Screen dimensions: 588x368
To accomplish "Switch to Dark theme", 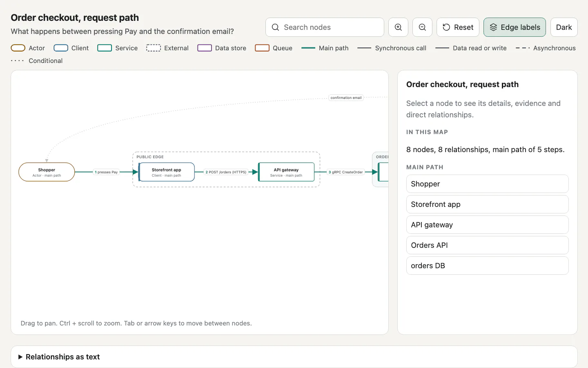I will pyautogui.click(x=564, y=27).
